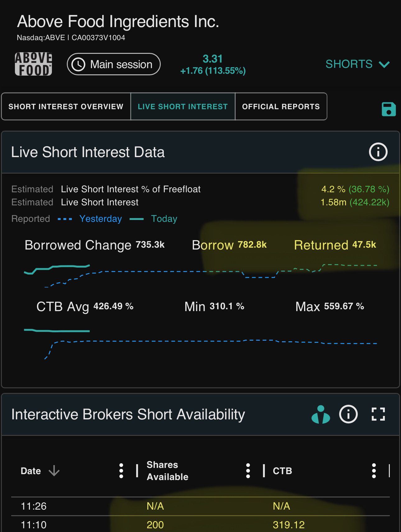This screenshot has width=401, height=532.
Task: Open Date column options menu
Action: pos(121,471)
